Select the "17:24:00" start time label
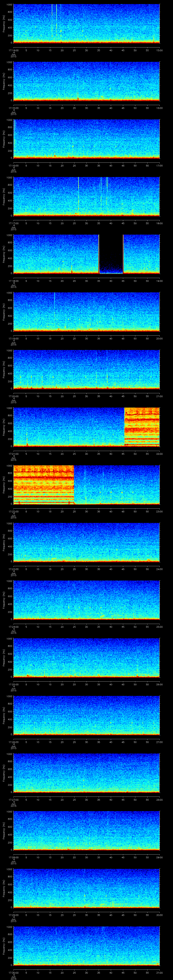Image resolution: width=173 pixels, height=980 pixels. coord(13,627)
